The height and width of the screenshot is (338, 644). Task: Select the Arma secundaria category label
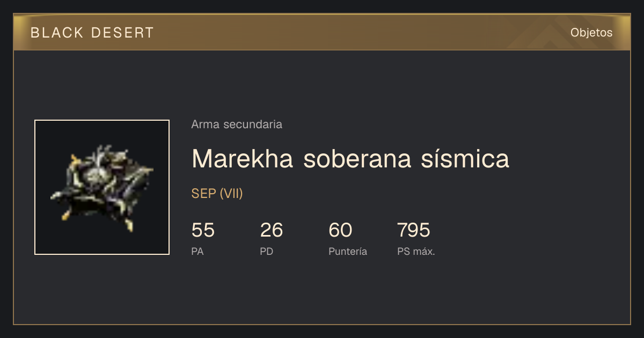(x=237, y=124)
